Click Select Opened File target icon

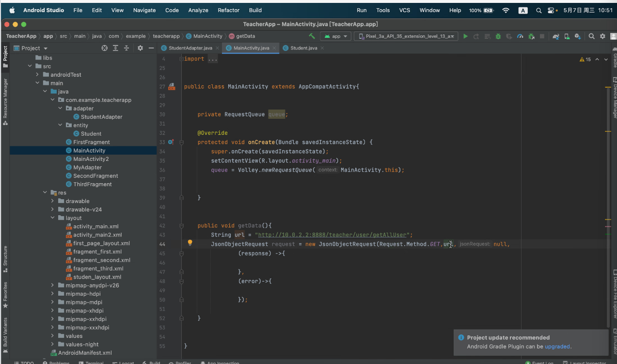104,48
